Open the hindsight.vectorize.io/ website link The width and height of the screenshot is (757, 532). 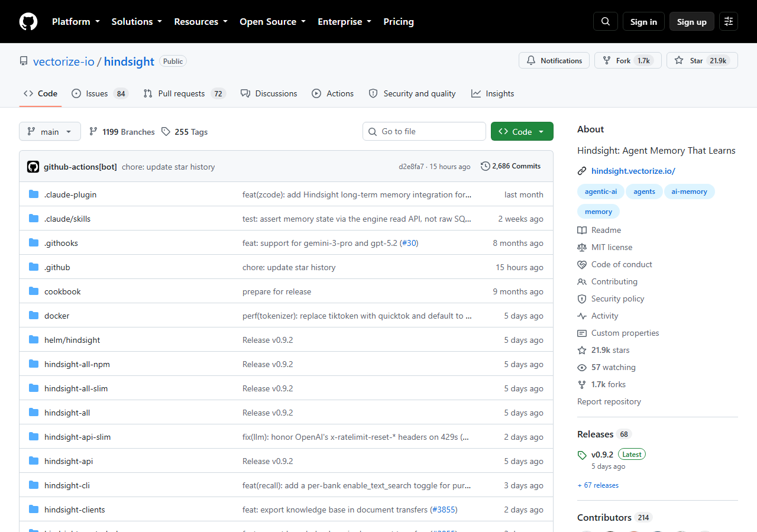(633, 171)
